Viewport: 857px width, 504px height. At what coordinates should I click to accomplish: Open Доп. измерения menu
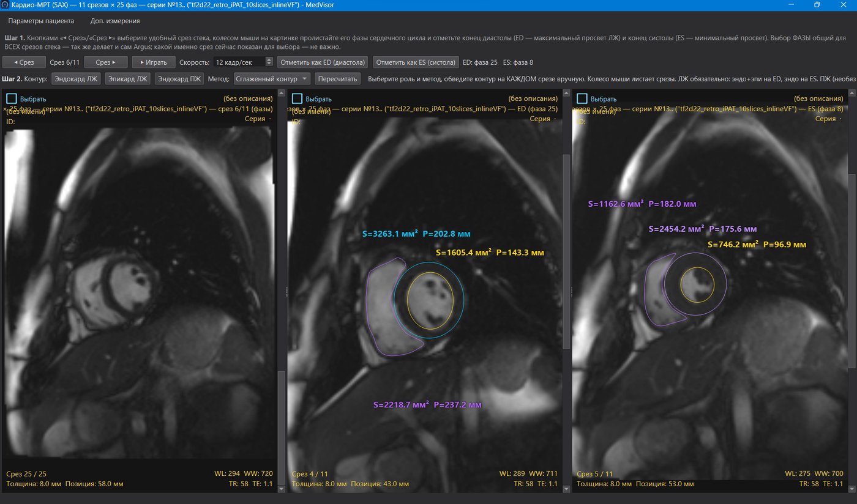(115, 21)
